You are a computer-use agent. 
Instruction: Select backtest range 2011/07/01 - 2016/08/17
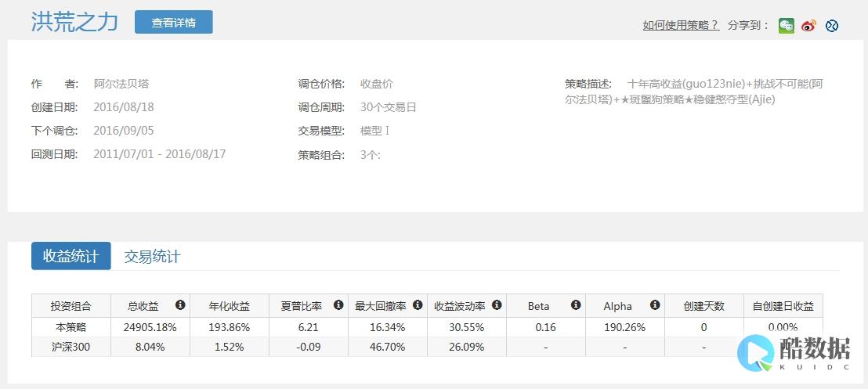(x=160, y=154)
